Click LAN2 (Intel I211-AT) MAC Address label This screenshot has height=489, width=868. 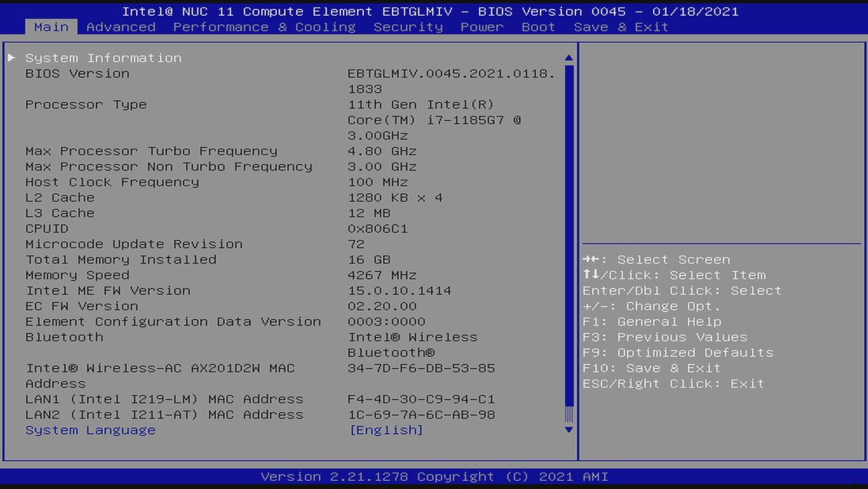pos(164,415)
